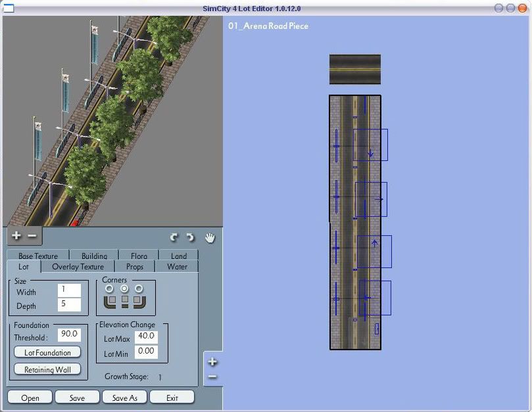
Task: Click the 01_Arena Road Piece lot title
Action: click(268, 26)
